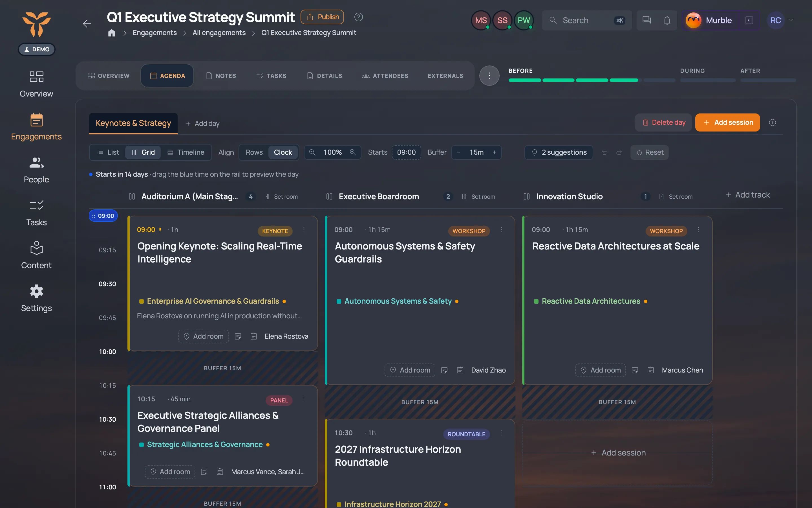The width and height of the screenshot is (812, 508).
Task: Open Content in the left sidebar
Action: tap(36, 255)
